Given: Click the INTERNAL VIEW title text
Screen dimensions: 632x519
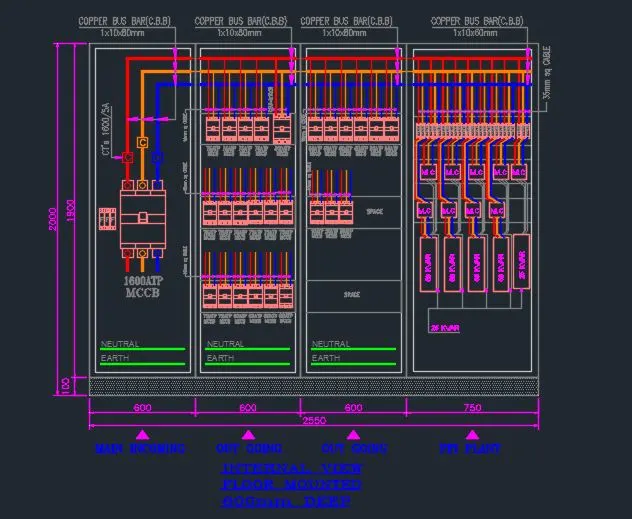Looking at the screenshot, I should click(291, 469).
